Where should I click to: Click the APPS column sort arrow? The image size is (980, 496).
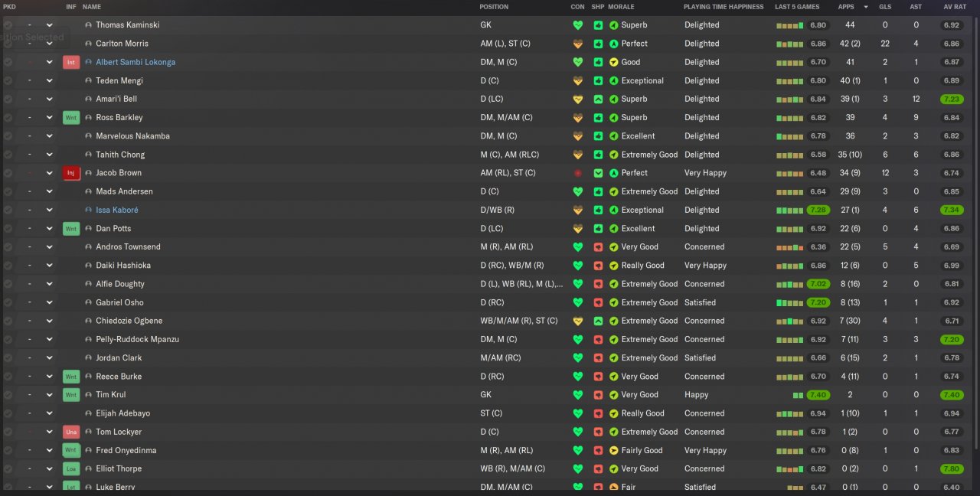pos(866,7)
